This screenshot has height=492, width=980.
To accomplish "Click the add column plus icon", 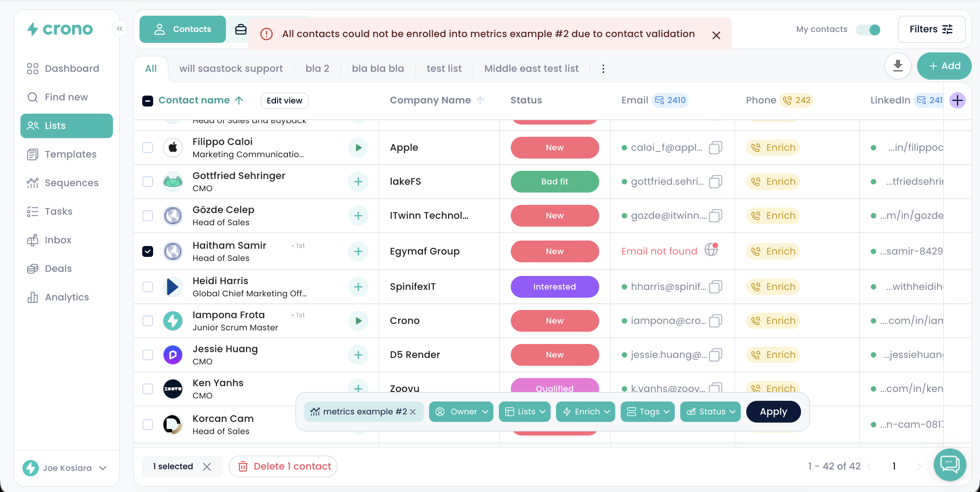I will [957, 100].
